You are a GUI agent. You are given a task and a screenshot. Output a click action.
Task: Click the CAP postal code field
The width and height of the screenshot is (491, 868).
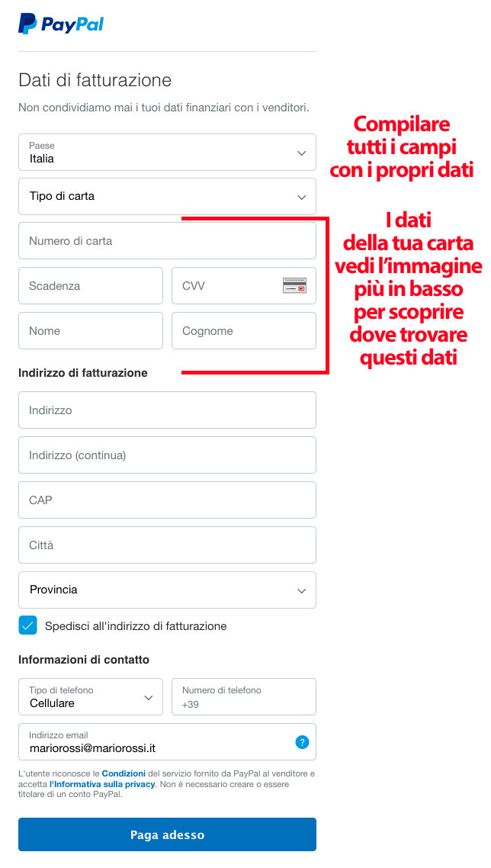click(167, 500)
